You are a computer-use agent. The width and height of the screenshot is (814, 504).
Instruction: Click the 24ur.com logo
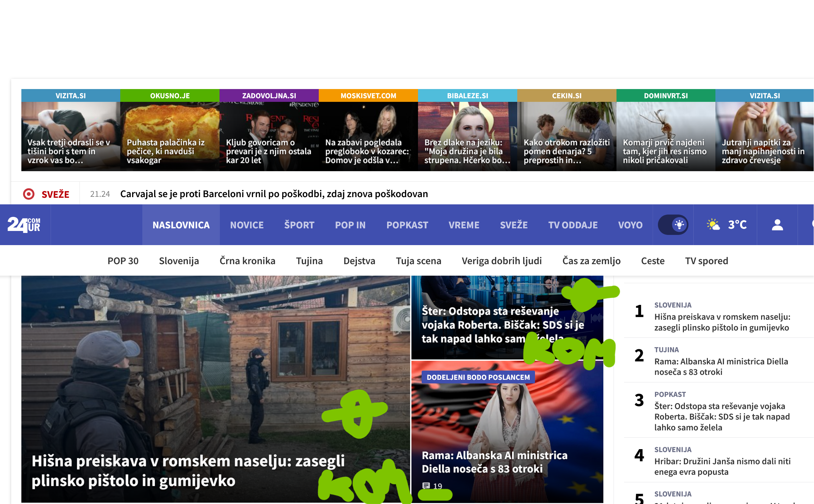24,225
